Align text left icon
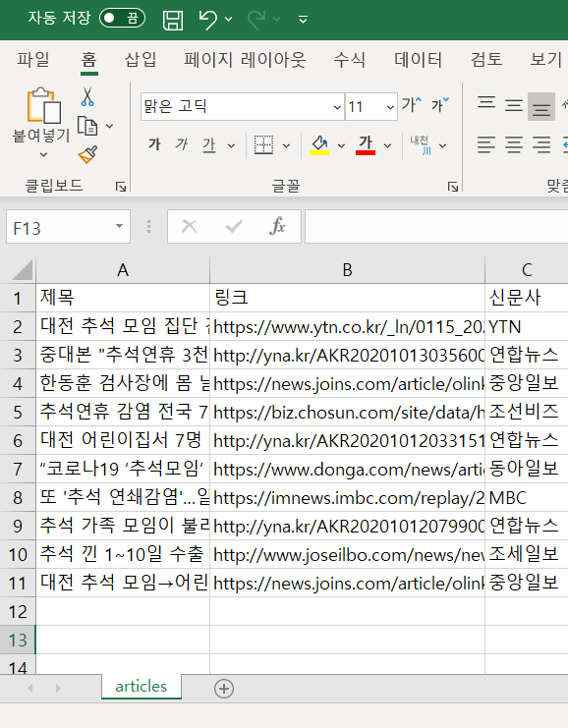The width and height of the screenshot is (568, 728). pyautogui.click(x=486, y=144)
